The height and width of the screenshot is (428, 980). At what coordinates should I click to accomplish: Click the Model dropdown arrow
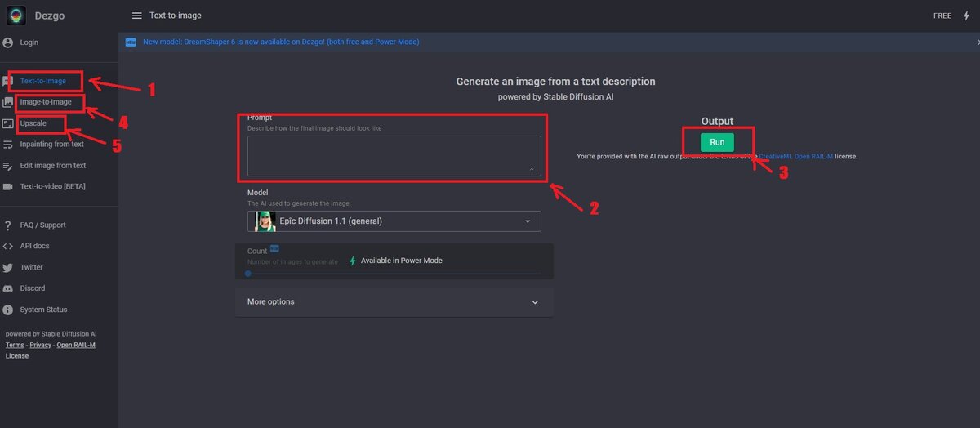[x=528, y=221]
